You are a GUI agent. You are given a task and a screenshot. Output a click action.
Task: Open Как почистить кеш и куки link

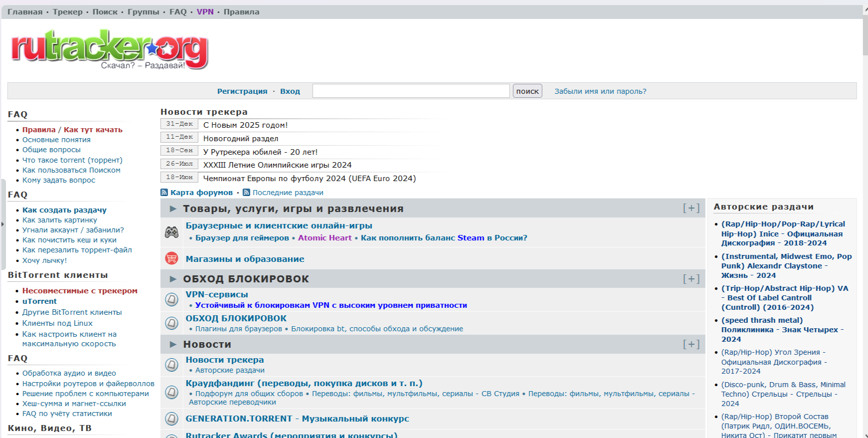coord(69,240)
